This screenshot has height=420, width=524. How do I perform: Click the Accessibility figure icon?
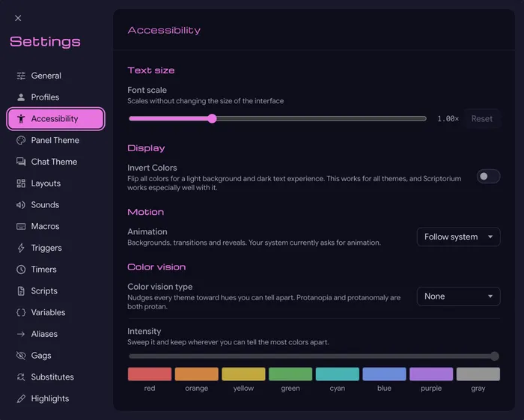point(21,118)
